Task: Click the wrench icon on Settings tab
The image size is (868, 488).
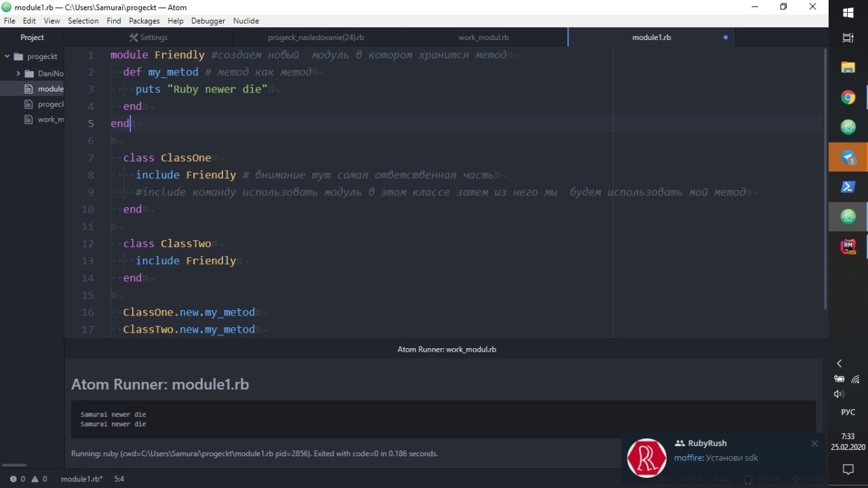Action: [x=133, y=37]
